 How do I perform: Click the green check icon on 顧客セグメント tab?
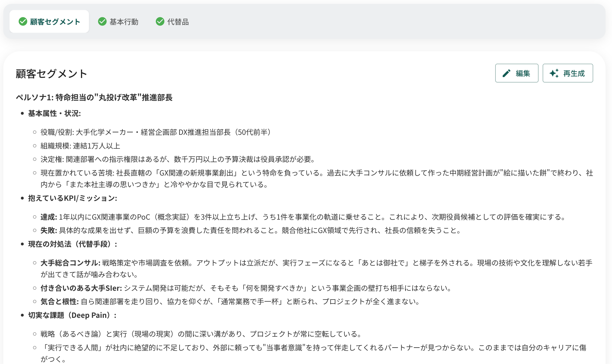coord(23,22)
